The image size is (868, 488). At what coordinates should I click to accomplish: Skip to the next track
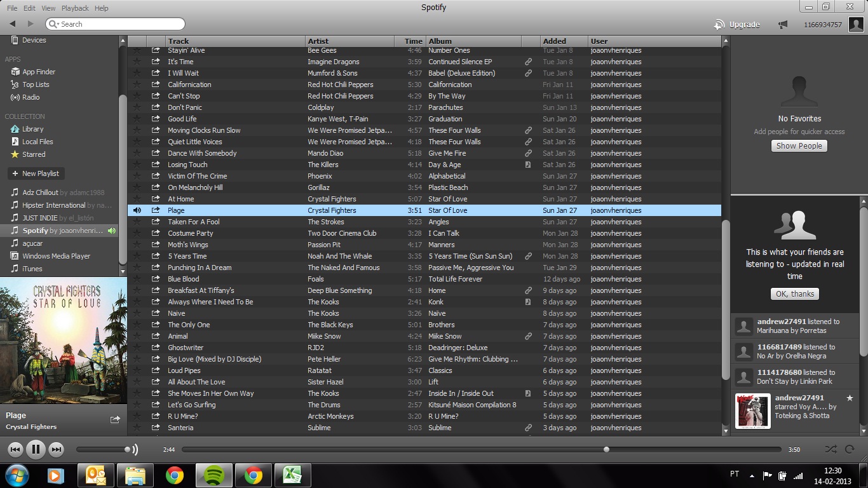coord(56,450)
